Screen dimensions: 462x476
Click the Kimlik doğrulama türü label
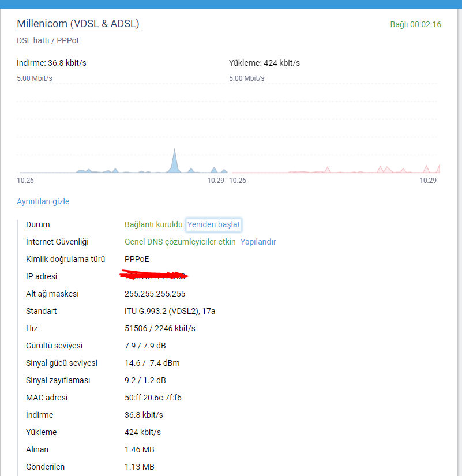(66, 259)
